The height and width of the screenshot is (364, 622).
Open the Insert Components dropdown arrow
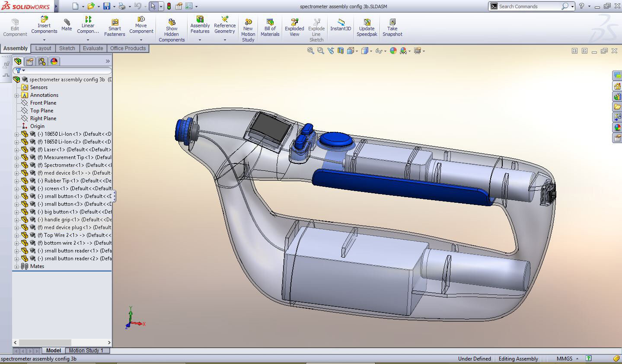(x=44, y=40)
